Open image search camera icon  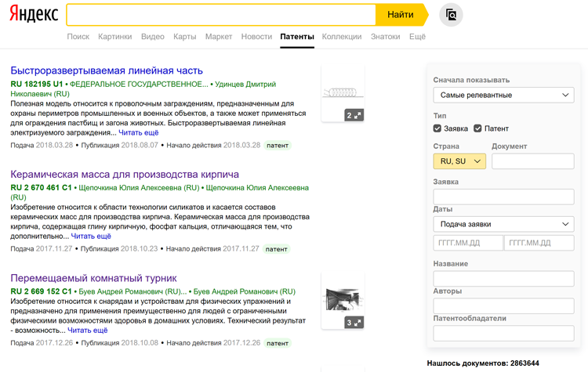click(x=451, y=15)
